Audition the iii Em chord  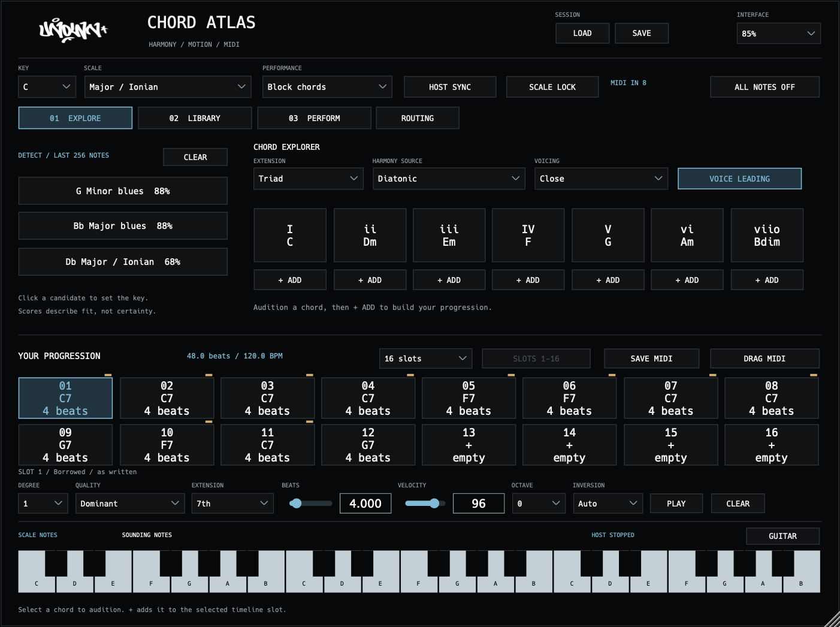pyautogui.click(x=449, y=236)
